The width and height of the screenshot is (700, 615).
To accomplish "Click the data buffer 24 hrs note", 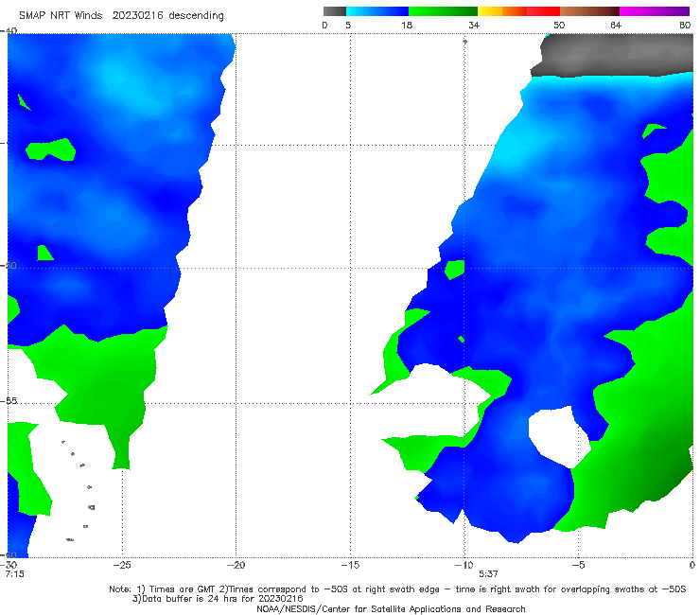I will point(218,599).
